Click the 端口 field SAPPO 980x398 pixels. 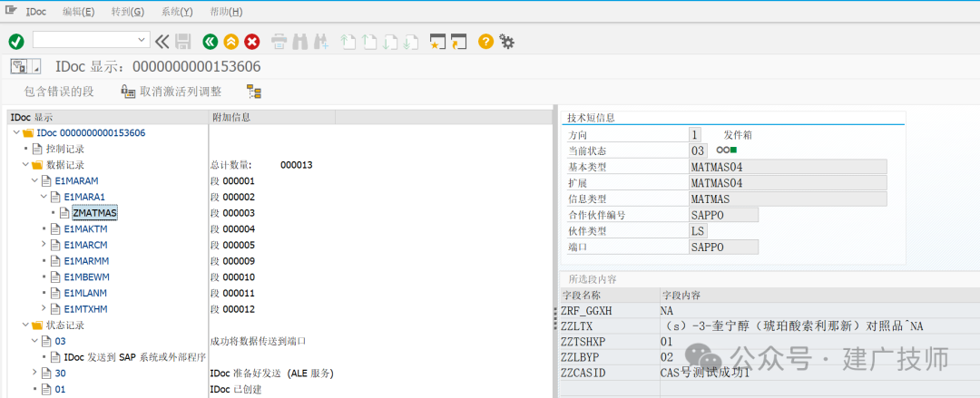(723, 247)
